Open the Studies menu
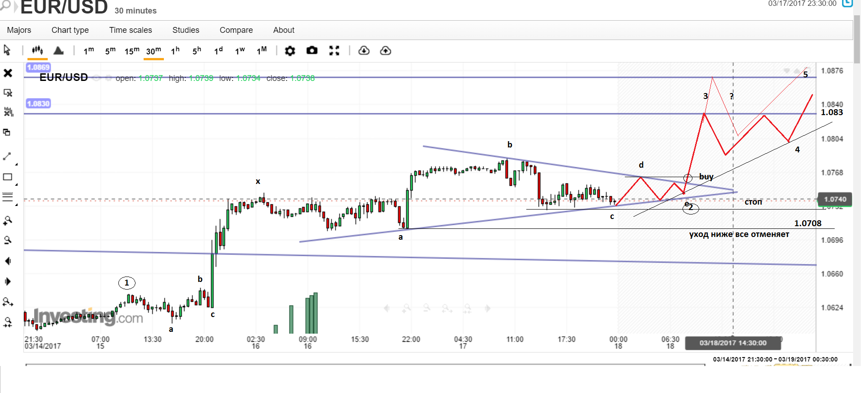Screen dimensions: 868x393 185,30
